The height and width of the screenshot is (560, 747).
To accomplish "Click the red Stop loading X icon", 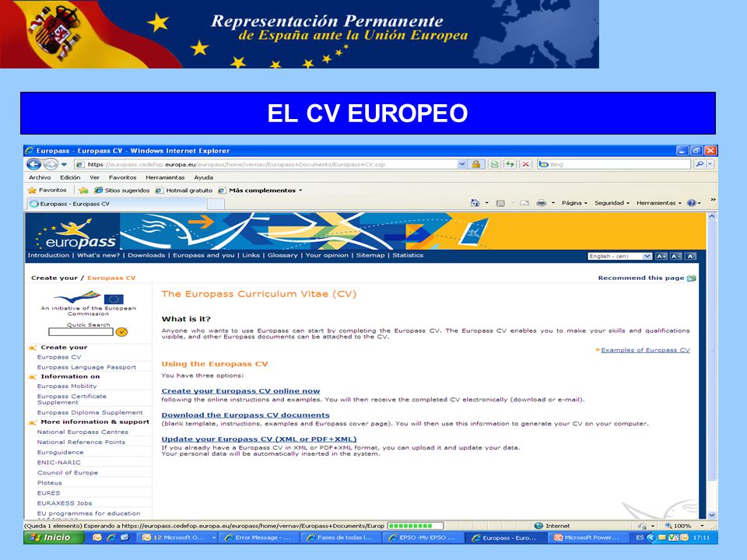I will pyautogui.click(x=526, y=164).
